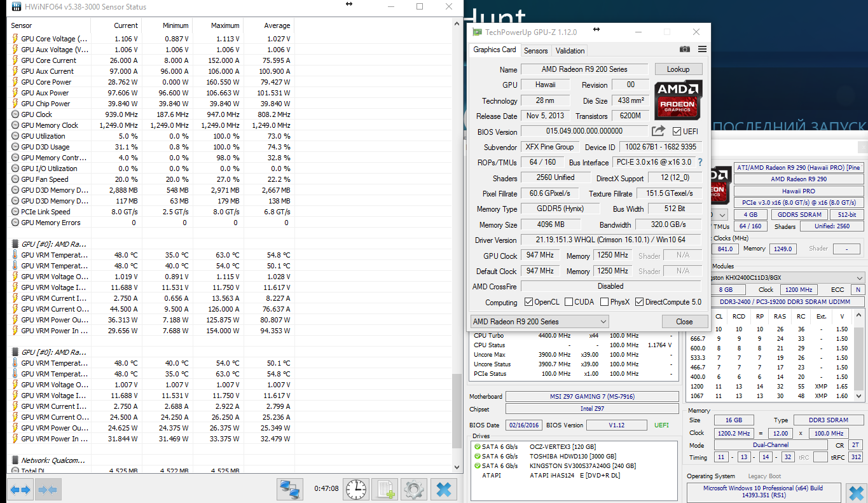Click the 1200 XMP timing row
This screenshot has height=503, width=868.
coord(771,386)
